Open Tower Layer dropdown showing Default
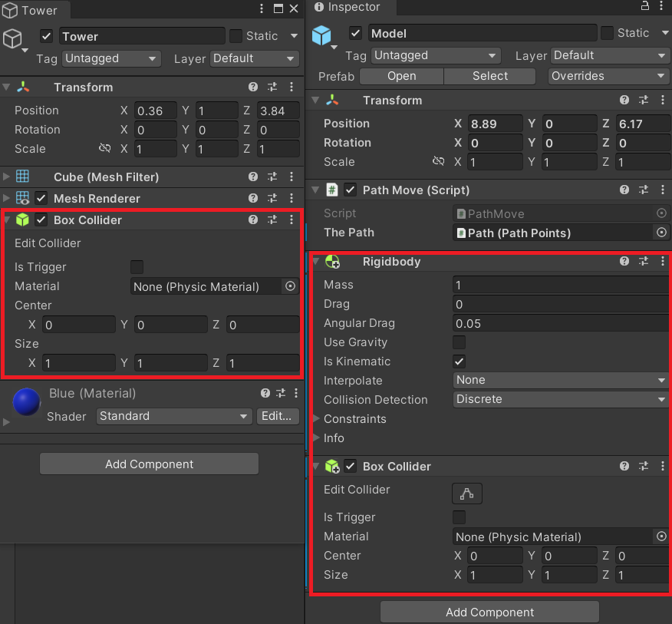 255,58
